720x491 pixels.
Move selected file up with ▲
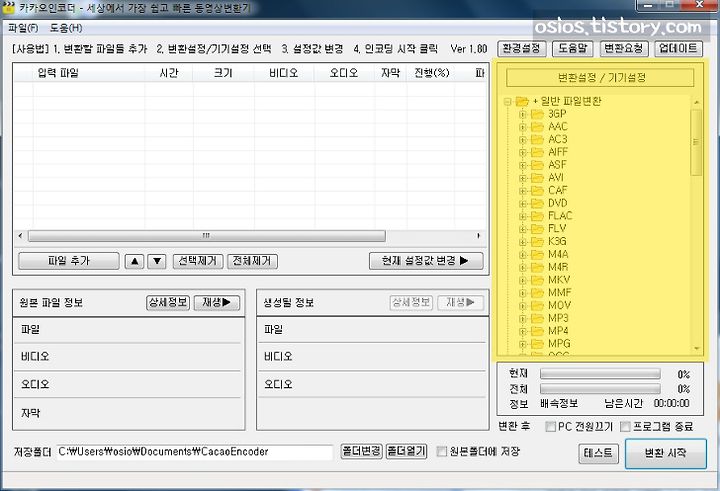pyautogui.click(x=134, y=261)
